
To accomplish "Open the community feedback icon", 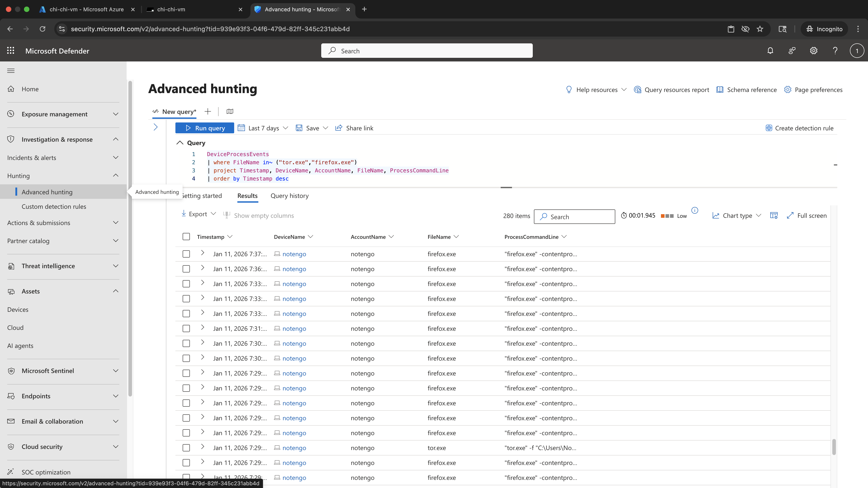I will pos(792,51).
